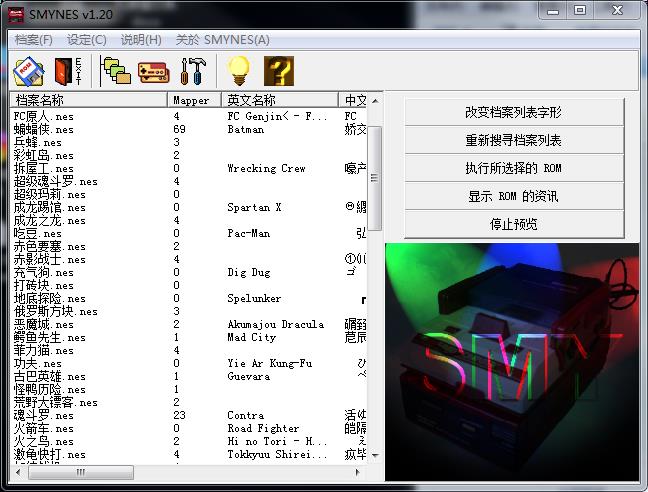
Task: Open the 说明(H) menu
Action: [141, 40]
